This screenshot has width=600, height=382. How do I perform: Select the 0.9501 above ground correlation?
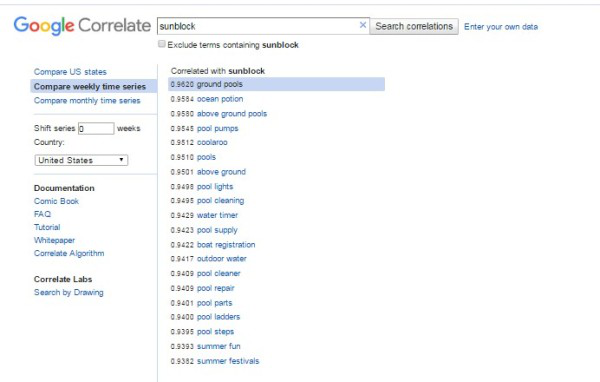[x=221, y=172]
